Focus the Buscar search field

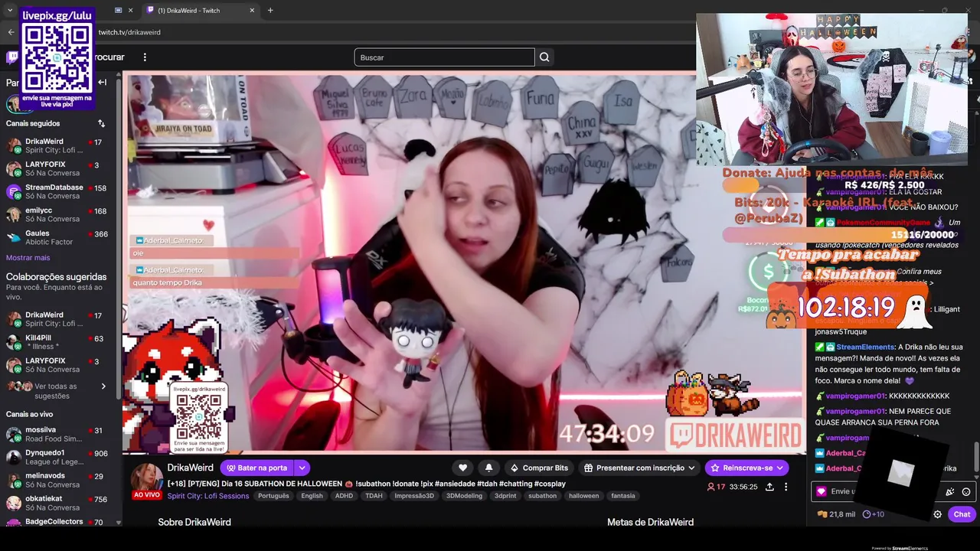point(444,57)
